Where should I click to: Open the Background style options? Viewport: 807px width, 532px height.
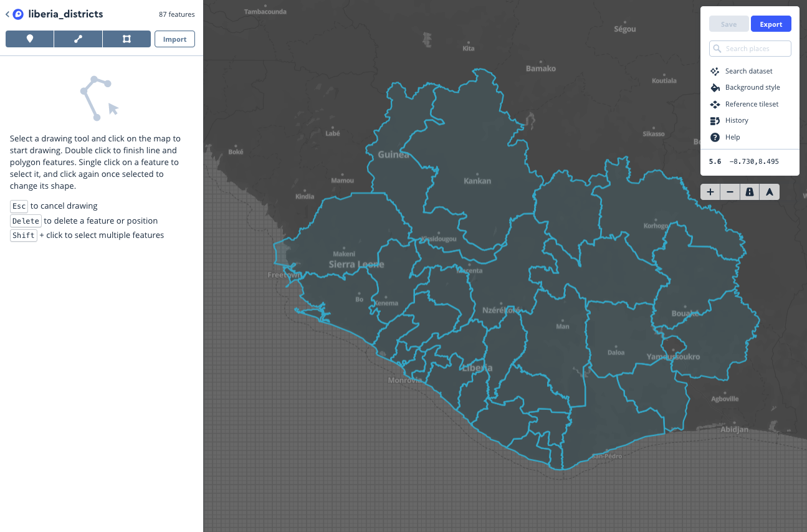tap(752, 88)
